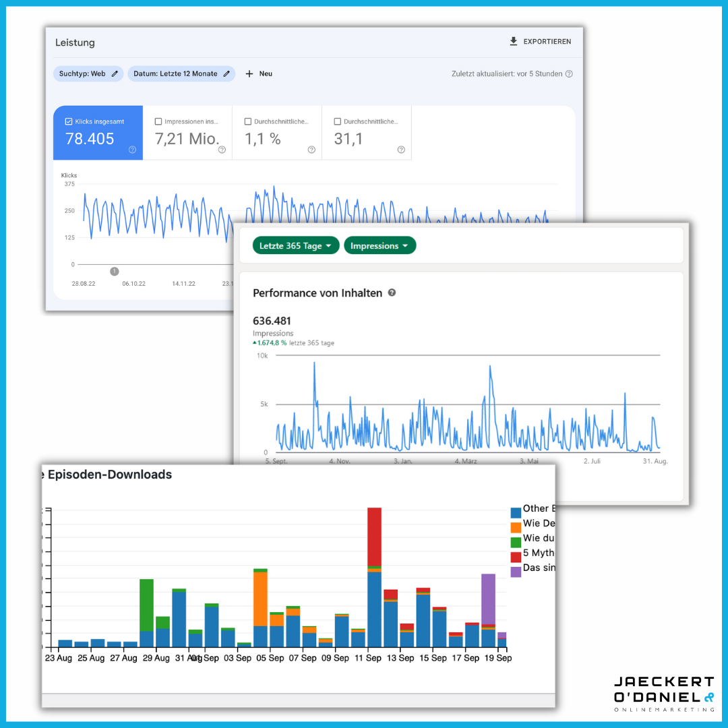Edit the Suchtyp: Web filter pencil

[x=115, y=73]
